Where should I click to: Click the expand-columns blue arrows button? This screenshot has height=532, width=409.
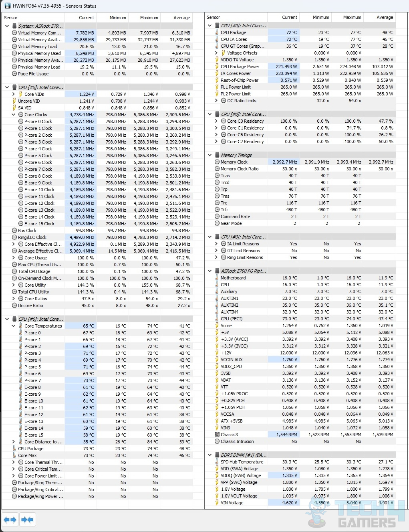(x=10, y=520)
